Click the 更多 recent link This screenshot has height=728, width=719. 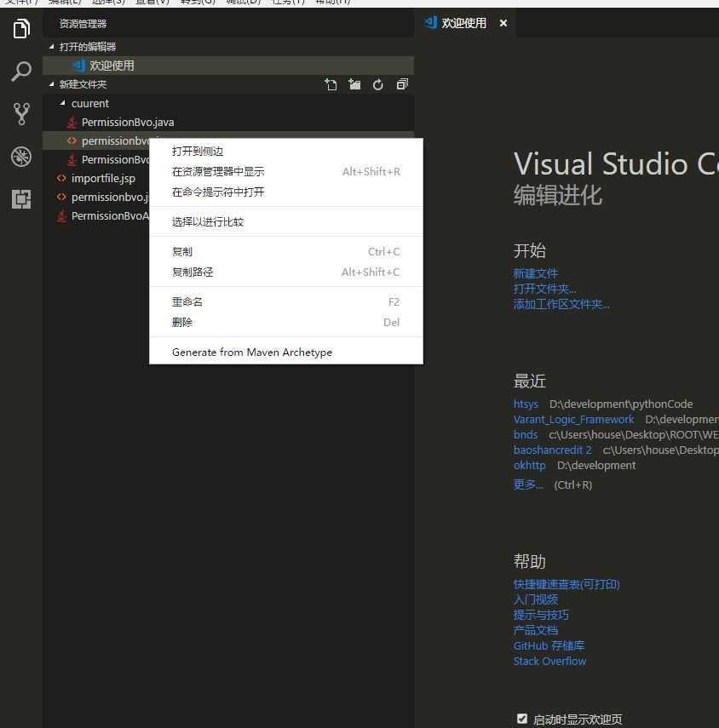(527, 484)
